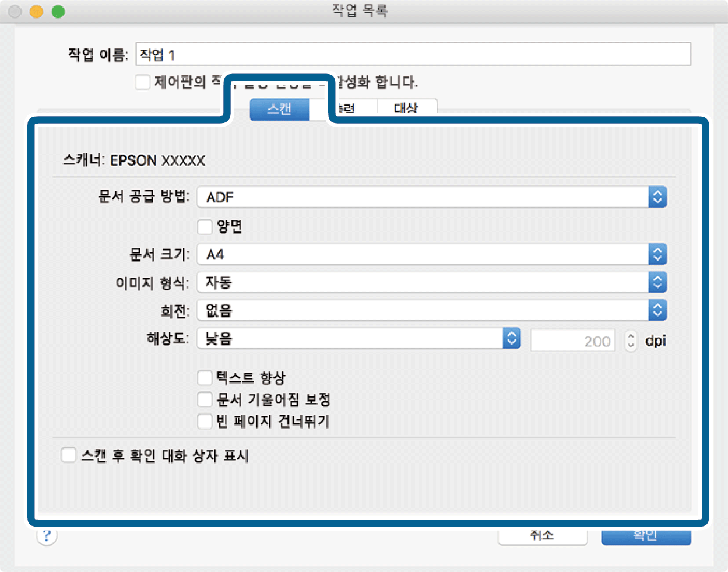Enable 문서 기울어짐 보정 checkbox
This screenshot has width=728, height=572.
click(x=205, y=399)
